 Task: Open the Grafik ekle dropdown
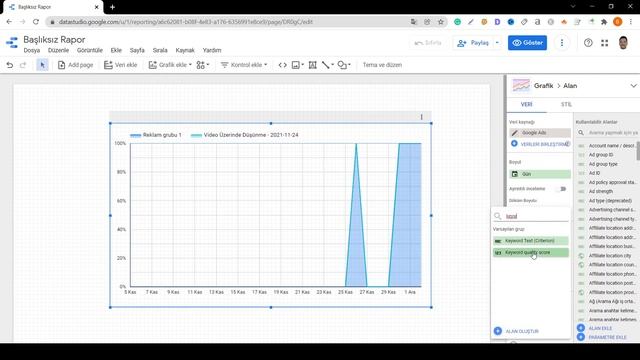click(x=170, y=65)
